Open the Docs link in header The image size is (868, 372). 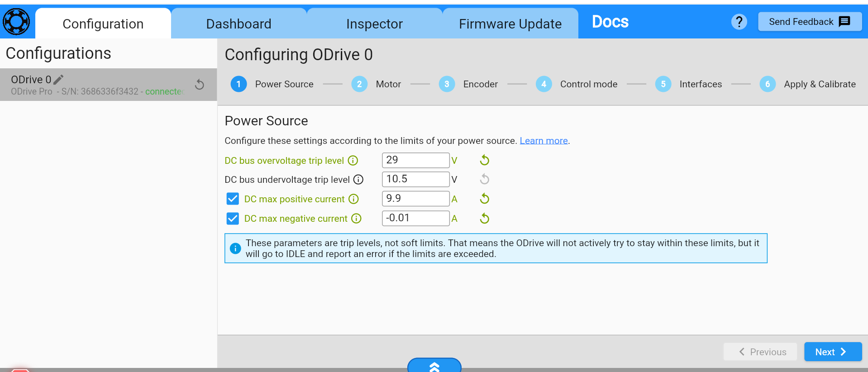click(610, 22)
